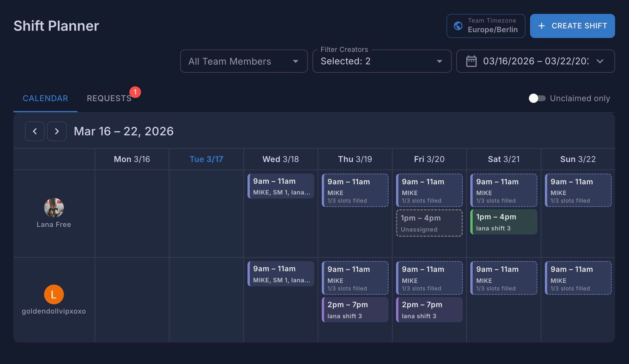
Task: Click the globe icon in Team Timezone
Action: [x=458, y=26]
